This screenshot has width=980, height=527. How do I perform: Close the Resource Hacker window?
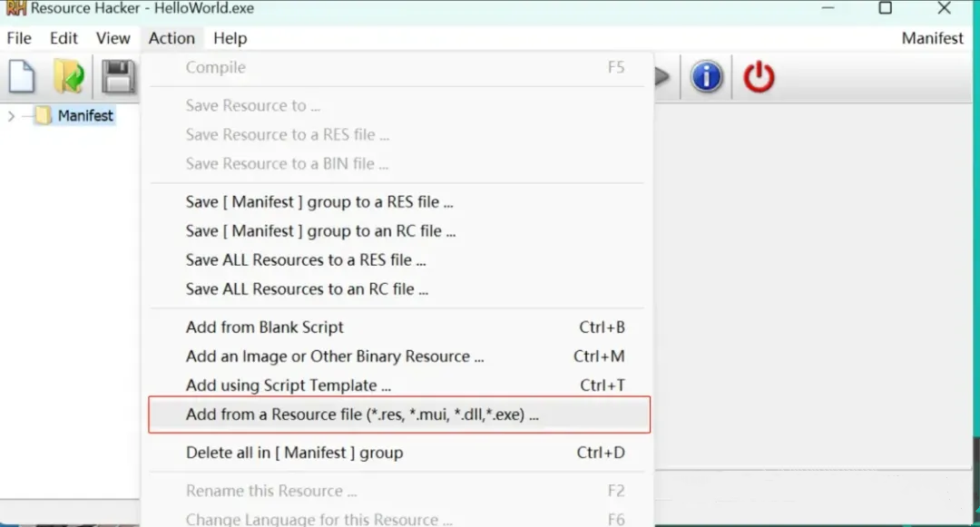[945, 8]
